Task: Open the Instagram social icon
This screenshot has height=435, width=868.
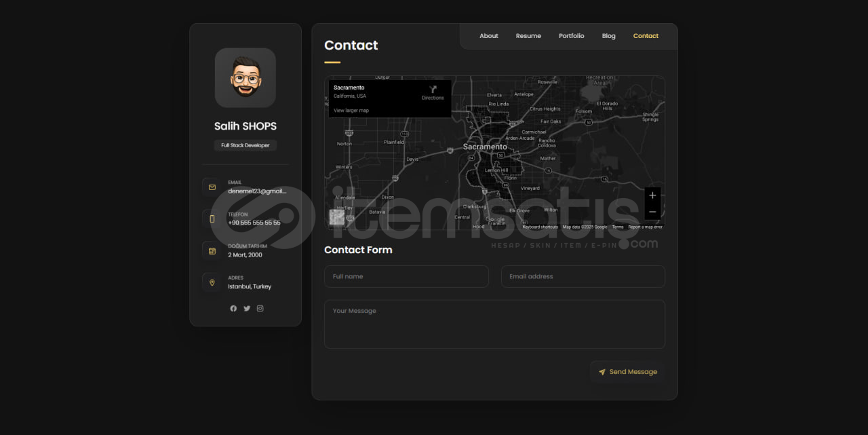Action: (x=260, y=308)
